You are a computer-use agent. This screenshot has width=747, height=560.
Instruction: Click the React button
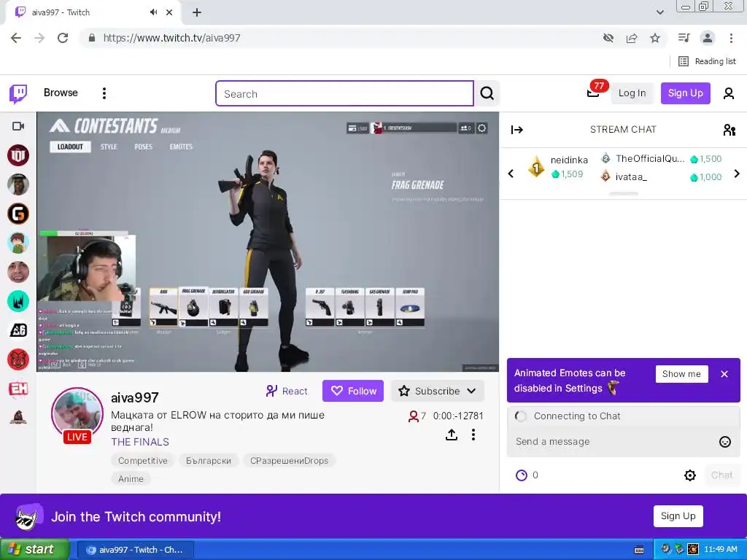[287, 391]
